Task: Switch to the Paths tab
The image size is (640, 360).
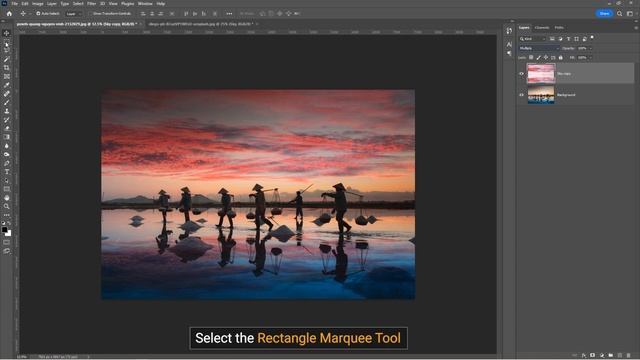Action: pyautogui.click(x=559, y=28)
